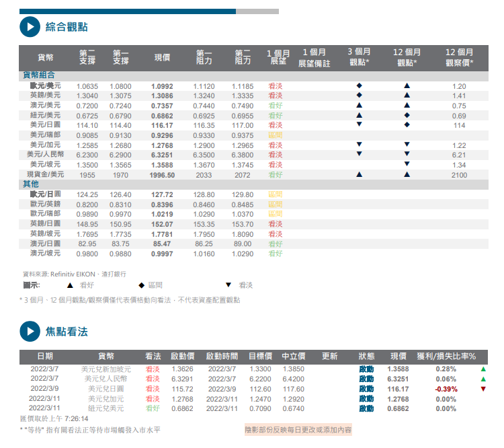The width and height of the screenshot is (504, 448).
Task: Click the 12-month up triangle for 澳元/美元
Action: (x=407, y=105)
